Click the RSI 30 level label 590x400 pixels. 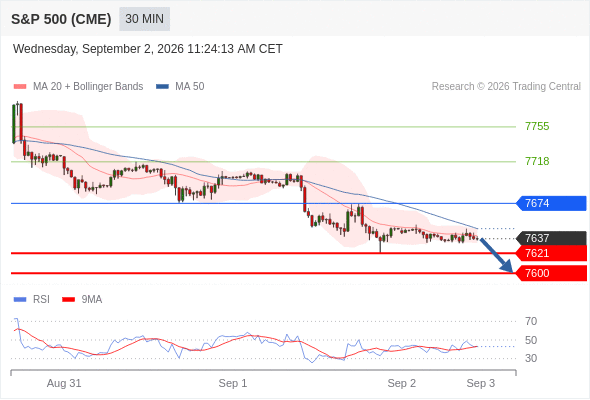[x=531, y=358]
